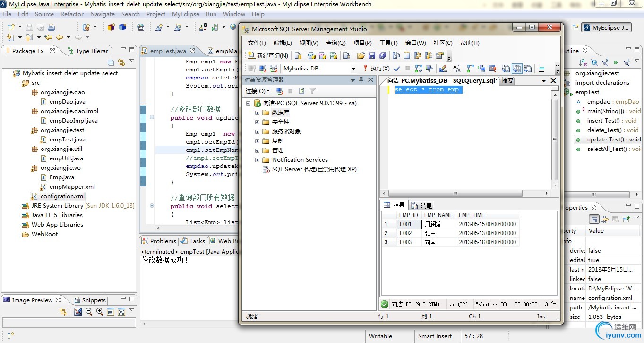Open the Mybatiss_DB database dropdown

pos(353,69)
